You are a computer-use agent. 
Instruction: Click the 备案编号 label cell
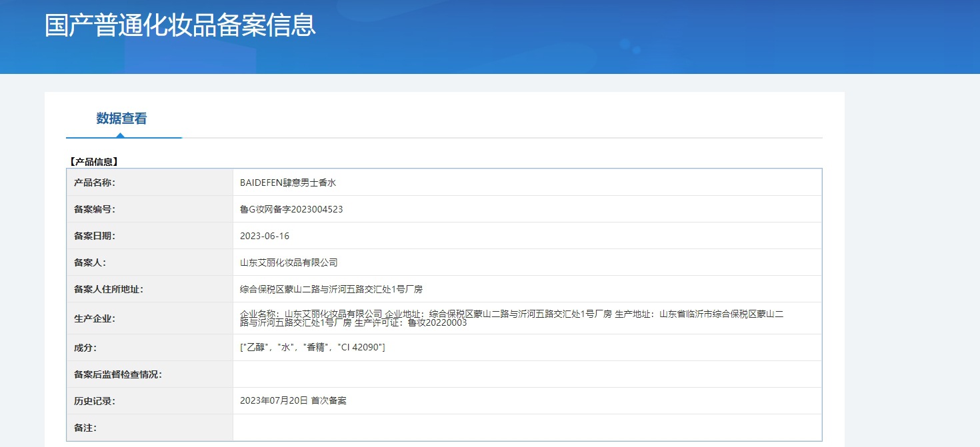(x=150, y=209)
